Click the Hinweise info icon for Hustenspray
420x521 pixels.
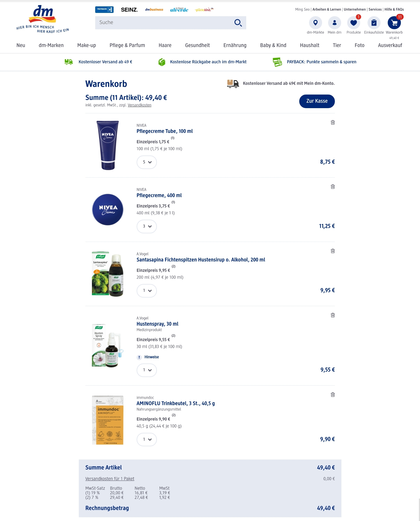139,357
